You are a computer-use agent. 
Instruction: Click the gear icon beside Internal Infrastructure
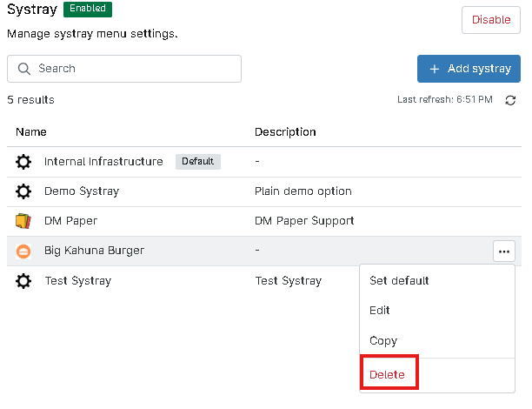[x=23, y=162]
